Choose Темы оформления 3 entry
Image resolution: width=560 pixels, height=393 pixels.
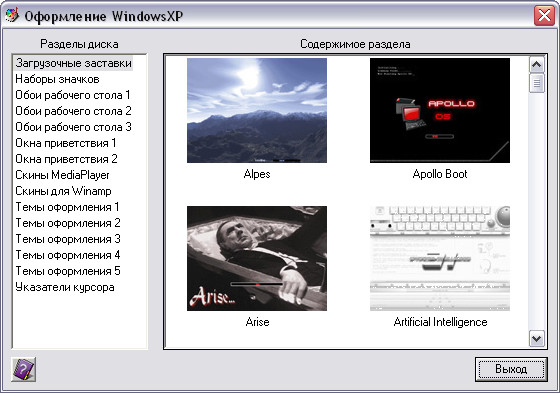(x=68, y=239)
